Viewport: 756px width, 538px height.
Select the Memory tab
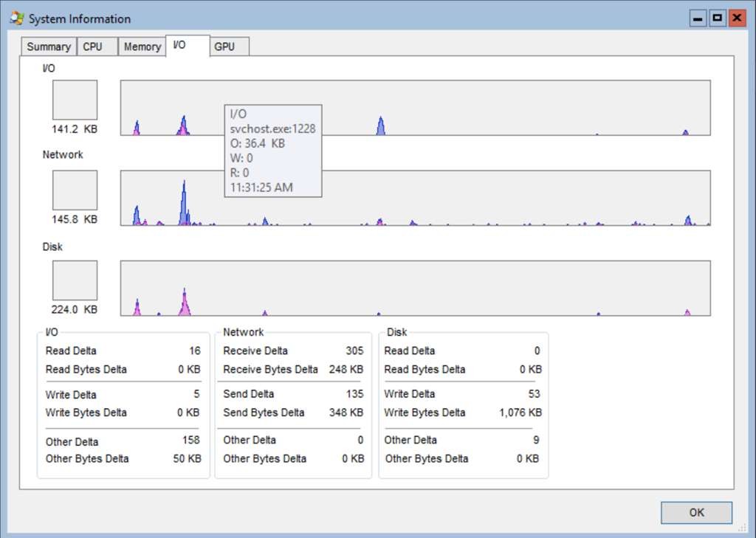142,46
